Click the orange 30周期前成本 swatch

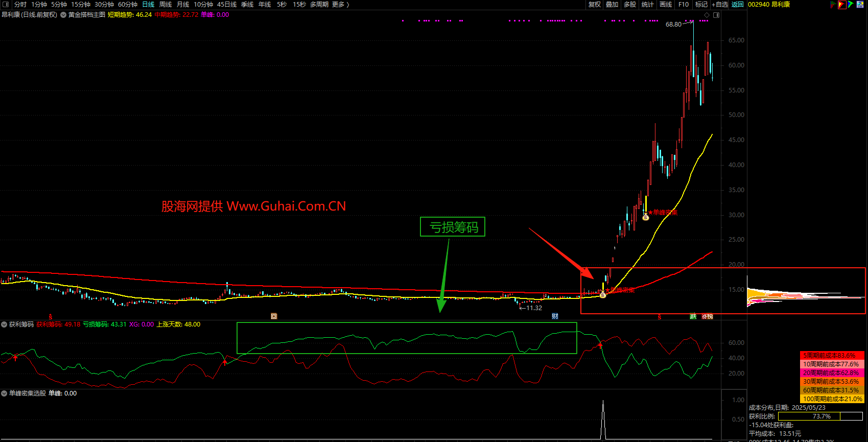pos(832,382)
